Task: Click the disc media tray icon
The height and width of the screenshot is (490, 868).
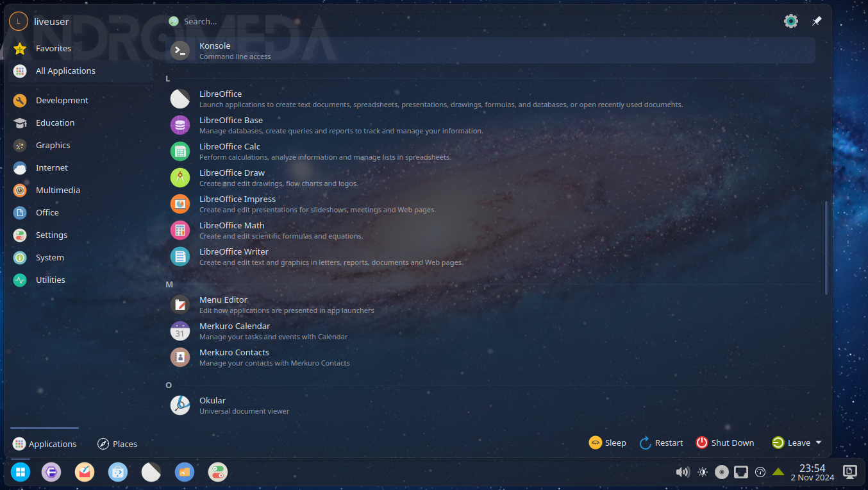Action: click(722, 473)
